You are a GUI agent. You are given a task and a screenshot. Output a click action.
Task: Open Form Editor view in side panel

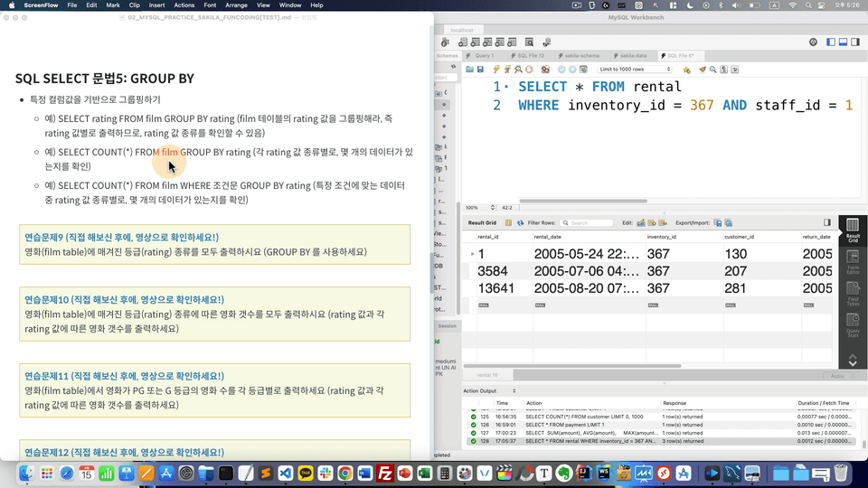(x=853, y=262)
